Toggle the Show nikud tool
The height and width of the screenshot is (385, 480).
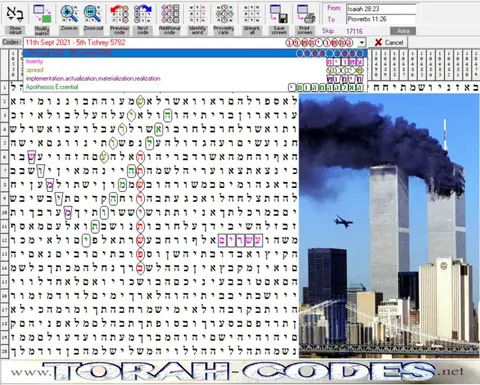pos(15,19)
